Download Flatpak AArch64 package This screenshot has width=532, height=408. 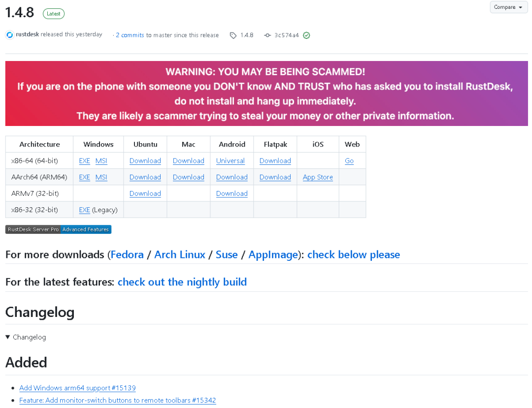275,177
